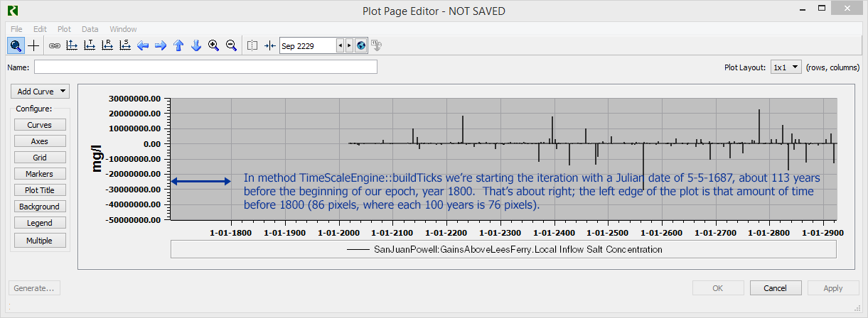
Task: Open the Data menu
Action: [90, 29]
